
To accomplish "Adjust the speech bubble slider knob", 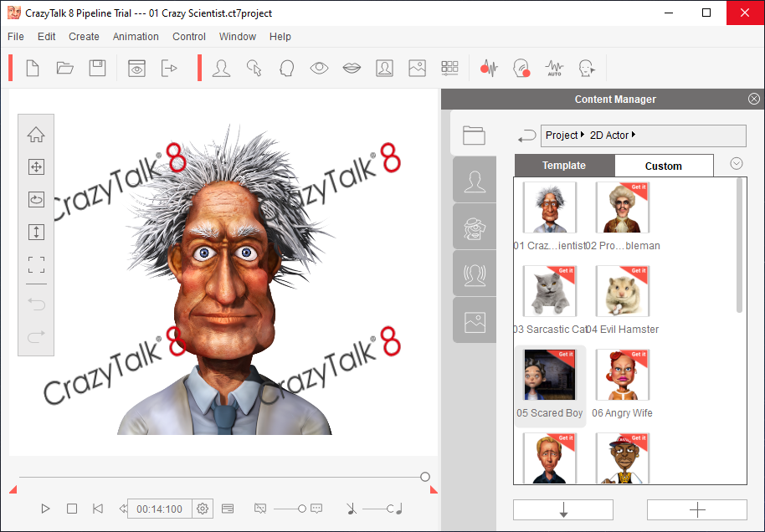I will 302,509.
